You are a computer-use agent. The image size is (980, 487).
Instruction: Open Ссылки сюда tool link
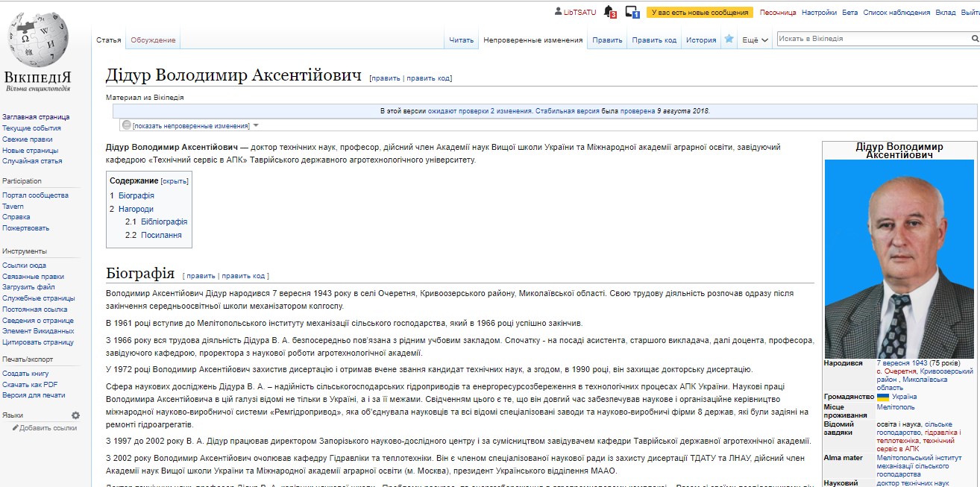click(24, 266)
